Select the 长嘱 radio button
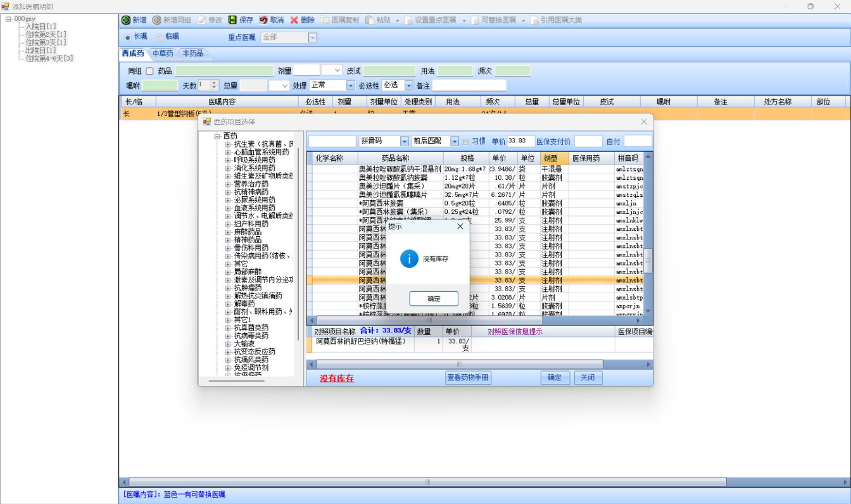 tap(128, 37)
